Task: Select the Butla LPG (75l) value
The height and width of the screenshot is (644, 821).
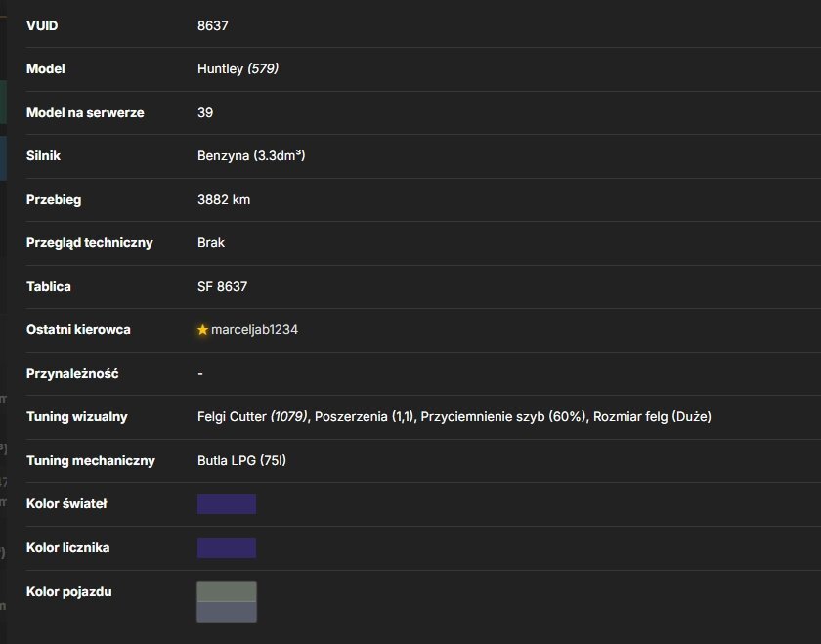Action: tap(242, 460)
